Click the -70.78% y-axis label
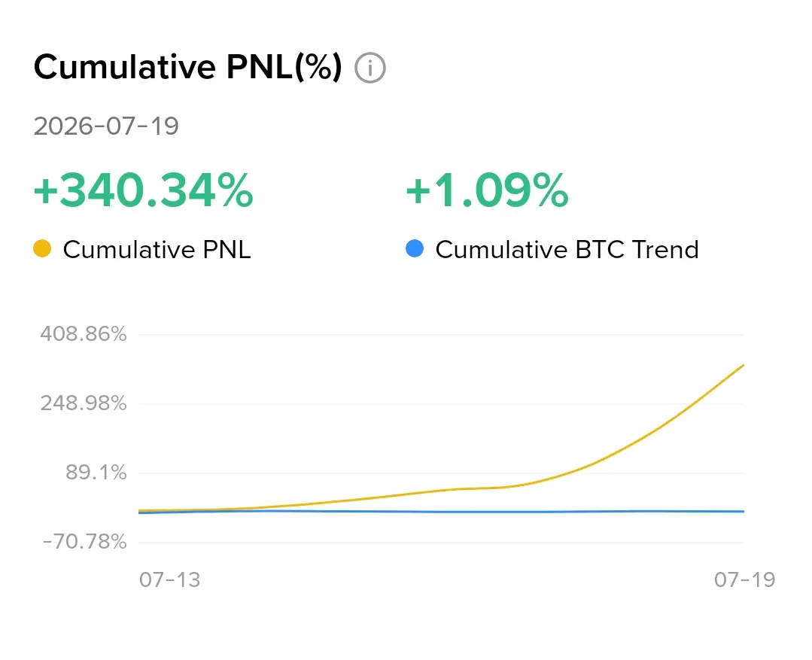The width and height of the screenshot is (812, 660). pos(84,542)
